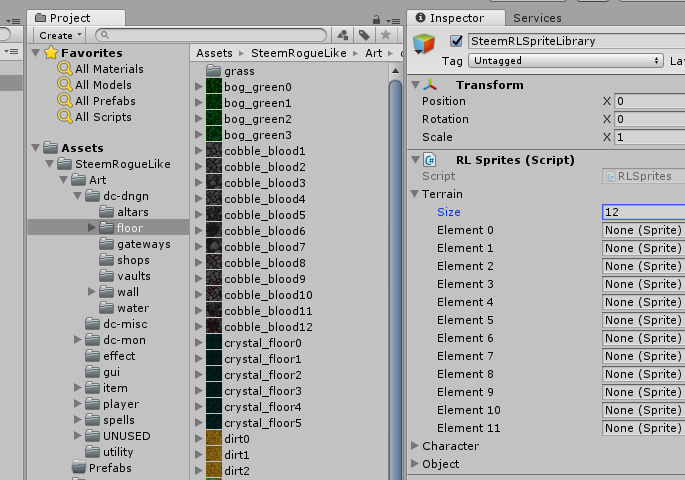Collapse the Assets tree
Viewport: 685px width, 480px height.
pyautogui.click(x=36, y=148)
